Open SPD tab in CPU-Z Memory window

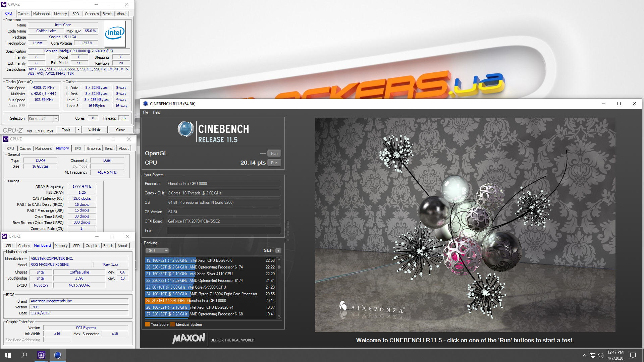(78, 148)
